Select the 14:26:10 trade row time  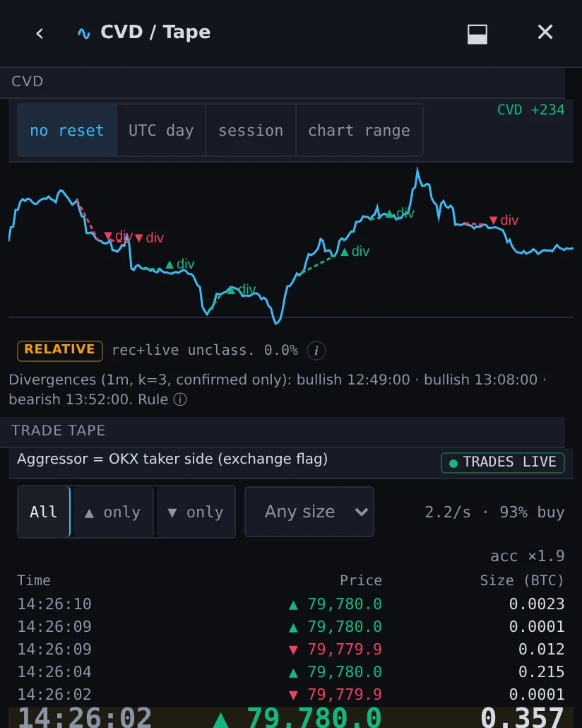tap(54, 604)
